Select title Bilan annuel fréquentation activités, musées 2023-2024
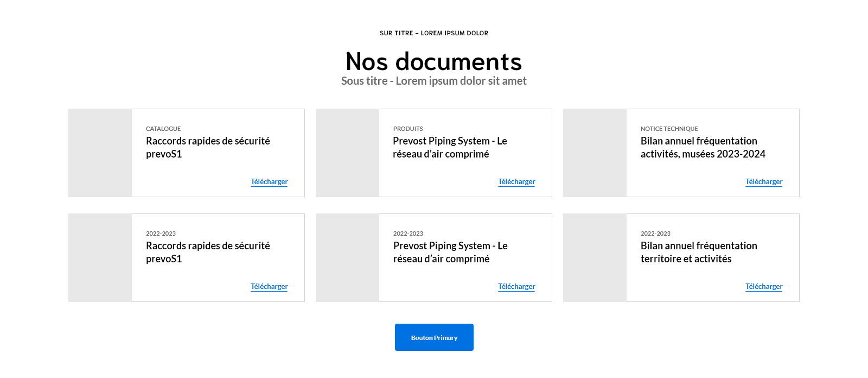Screen dimensions: 868x378 [x=703, y=147]
